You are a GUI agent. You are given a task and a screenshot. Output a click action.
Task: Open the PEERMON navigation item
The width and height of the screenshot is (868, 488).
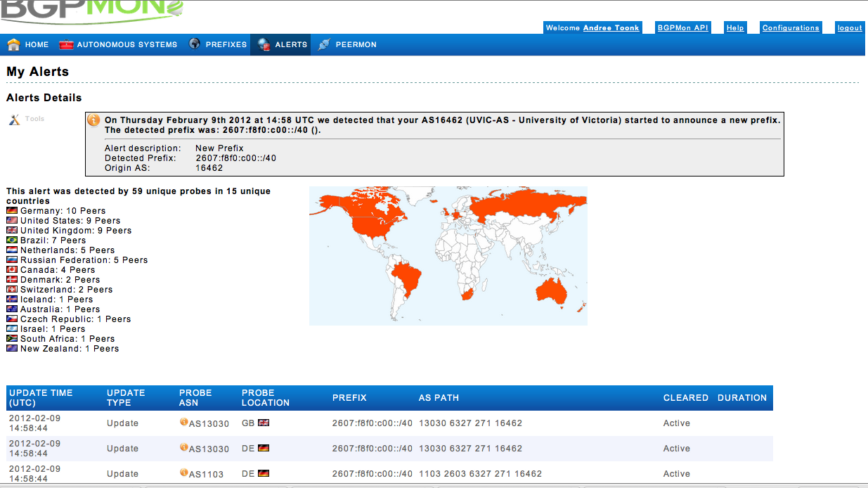click(354, 44)
